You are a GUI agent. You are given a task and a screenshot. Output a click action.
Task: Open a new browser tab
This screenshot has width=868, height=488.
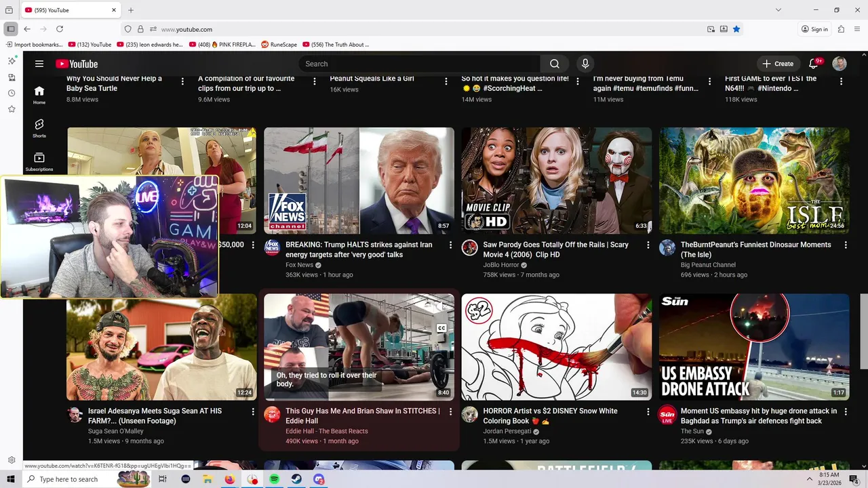click(x=131, y=10)
